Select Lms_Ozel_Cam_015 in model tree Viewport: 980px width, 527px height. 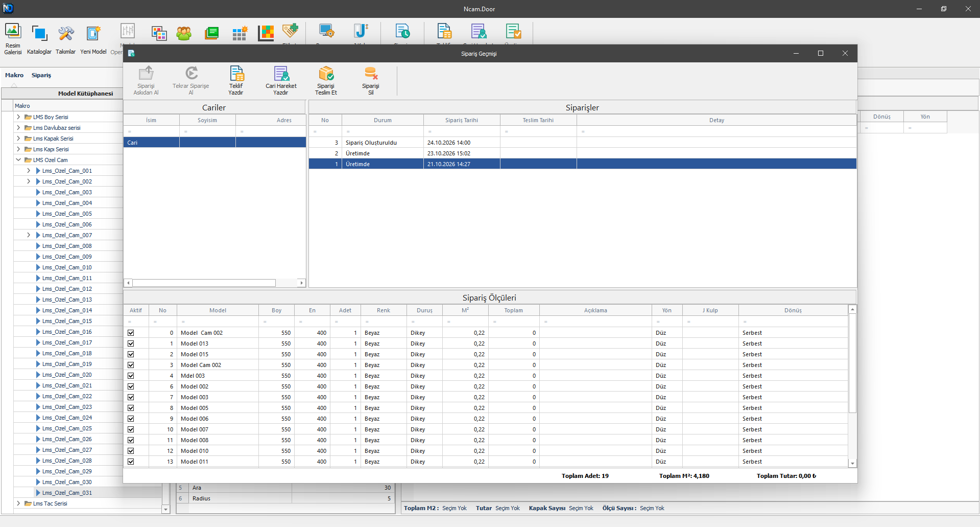[x=67, y=321]
